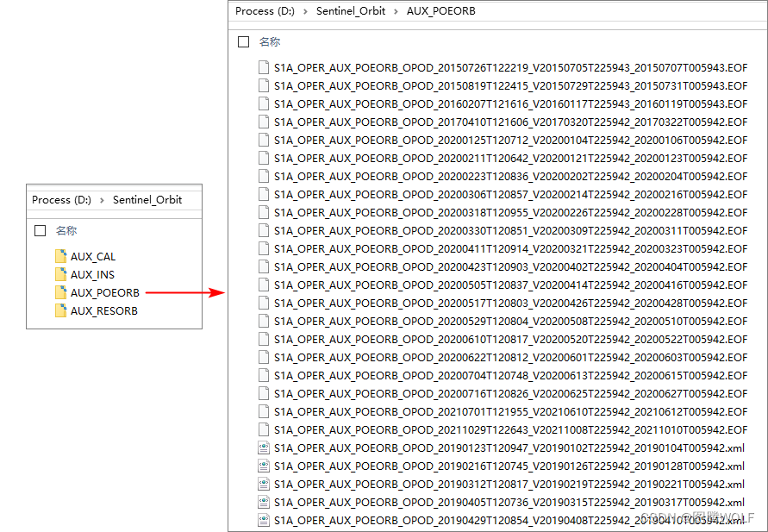Select file name OPOD_20190312T120817 xml

pos(509,485)
